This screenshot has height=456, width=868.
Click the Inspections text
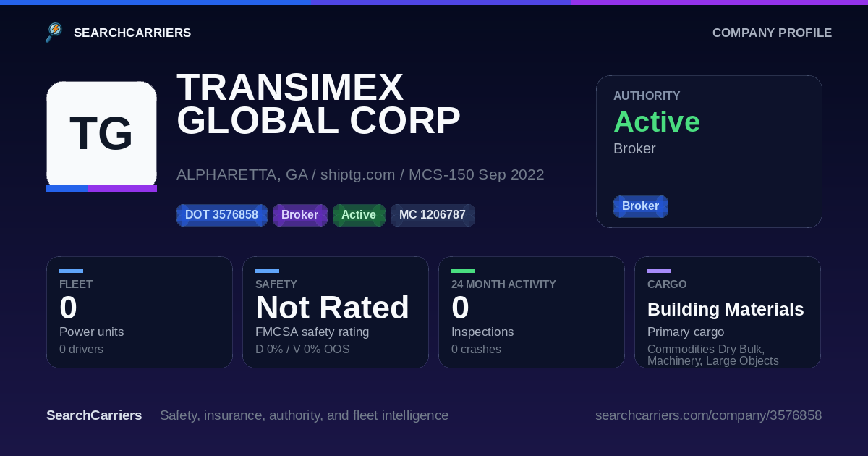coord(482,332)
